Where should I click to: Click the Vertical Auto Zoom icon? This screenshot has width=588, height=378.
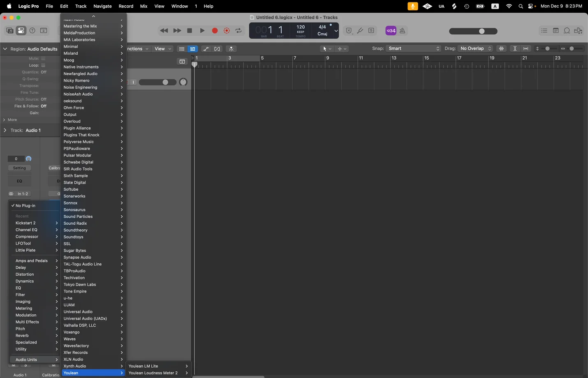515,48
